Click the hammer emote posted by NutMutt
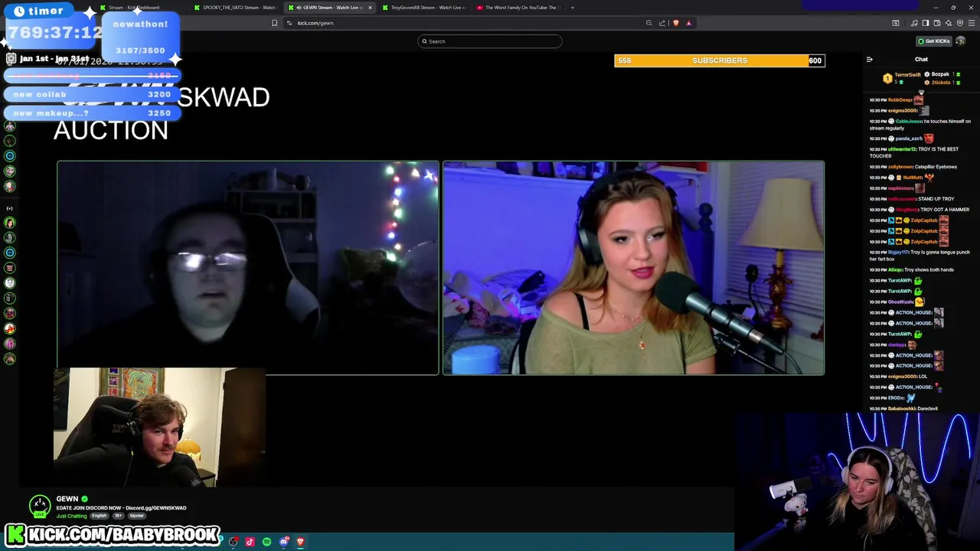The image size is (980, 551). pos(930,178)
